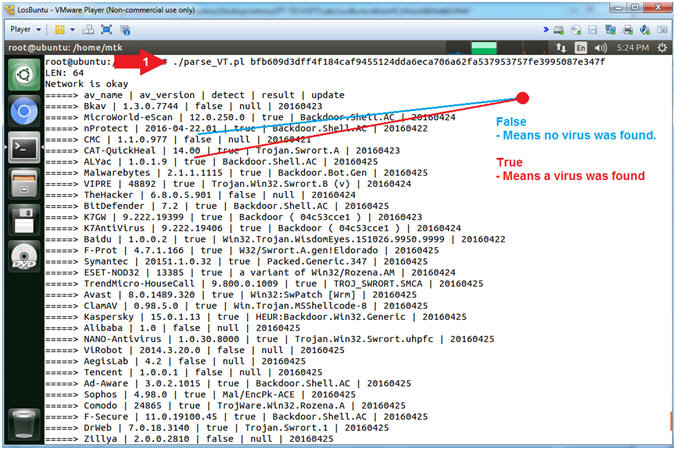
Task: Click the Baidu result row
Action: click(x=275, y=240)
